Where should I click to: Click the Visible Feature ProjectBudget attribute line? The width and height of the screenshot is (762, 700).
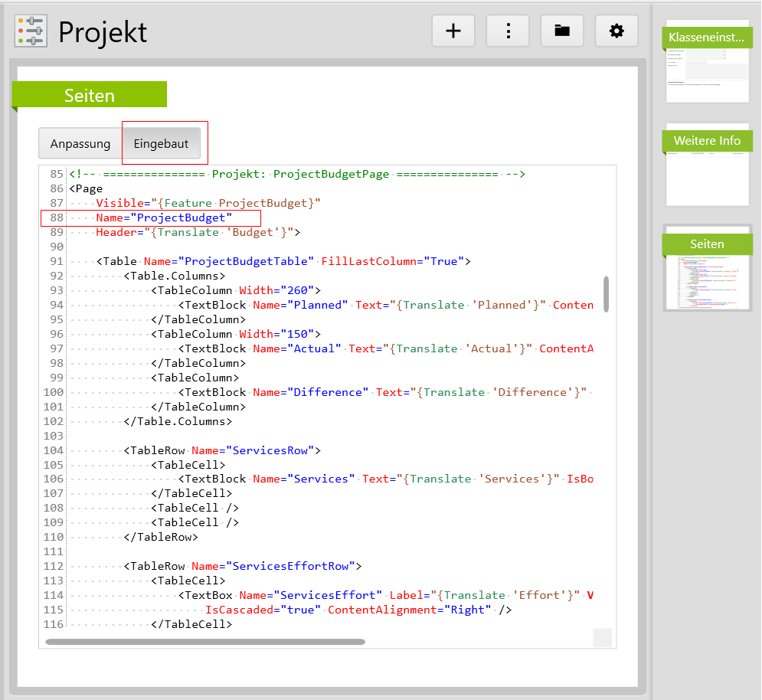pyautogui.click(x=208, y=203)
